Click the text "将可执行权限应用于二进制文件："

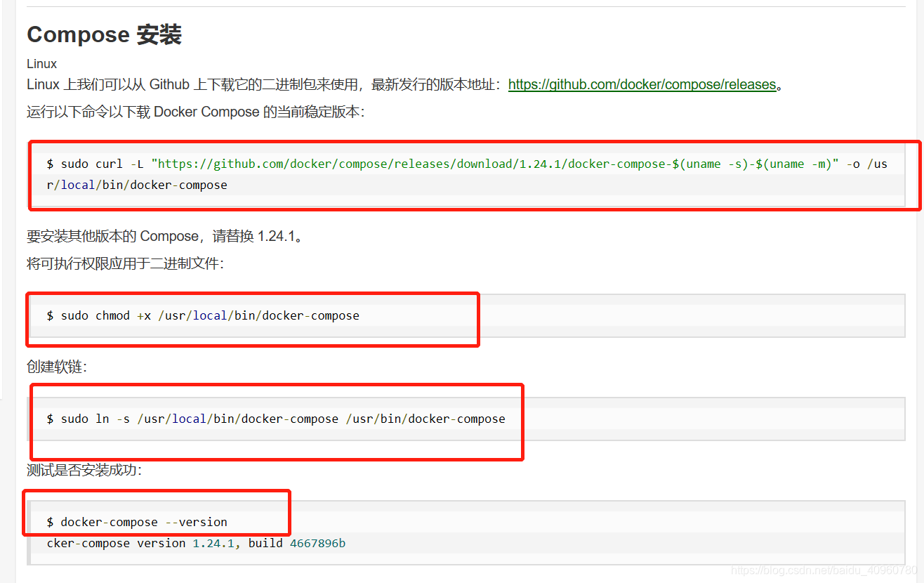click(125, 265)
